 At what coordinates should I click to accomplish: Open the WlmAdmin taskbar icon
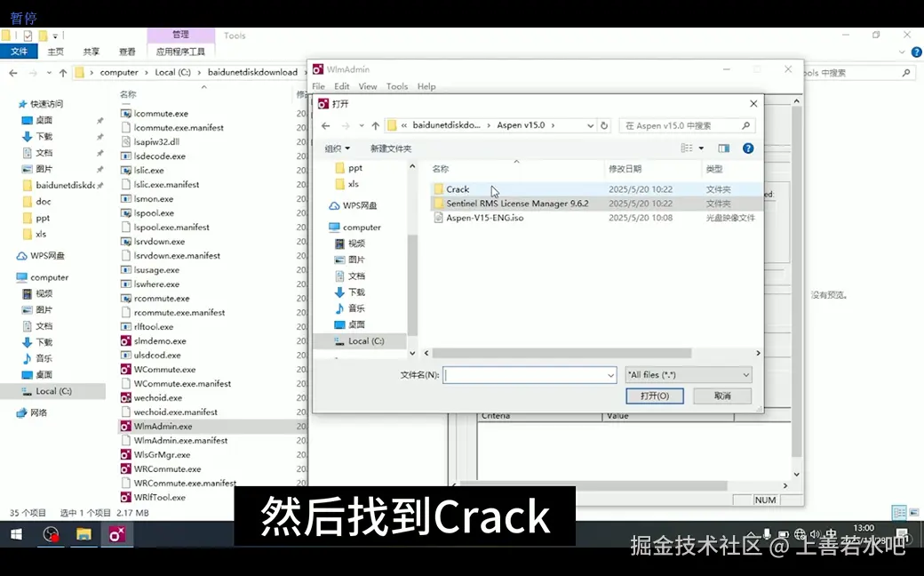[x=118, y=536]
